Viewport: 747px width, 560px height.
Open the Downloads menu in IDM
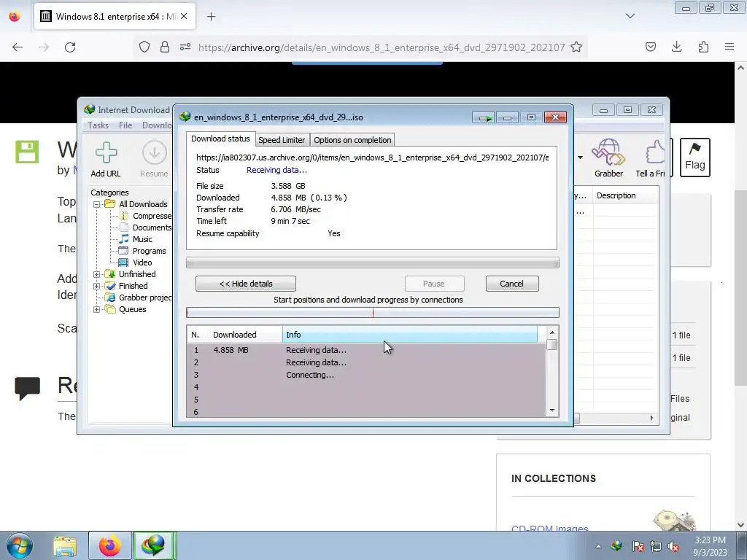pos(157,125)
